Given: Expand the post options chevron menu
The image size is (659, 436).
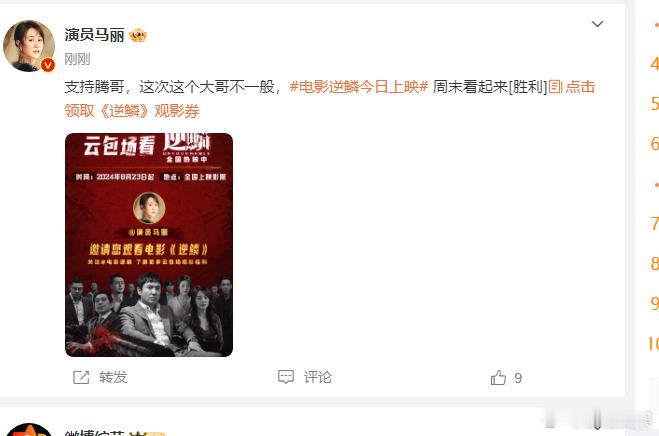Looking at the screenshot, I should click(597, 24).
